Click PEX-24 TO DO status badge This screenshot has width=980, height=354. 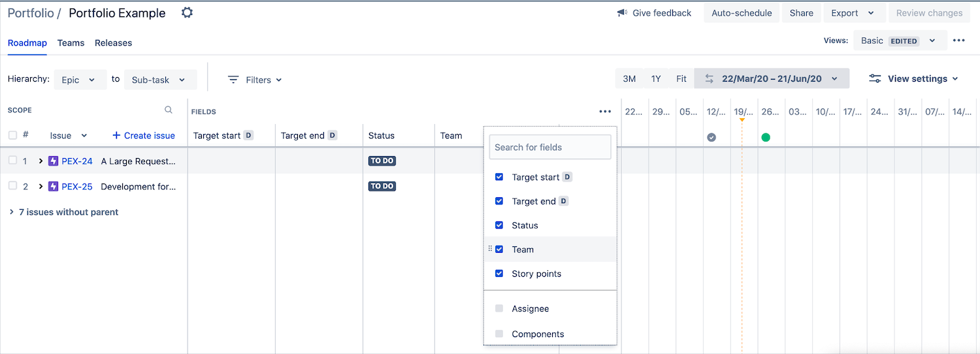point(382,161)
